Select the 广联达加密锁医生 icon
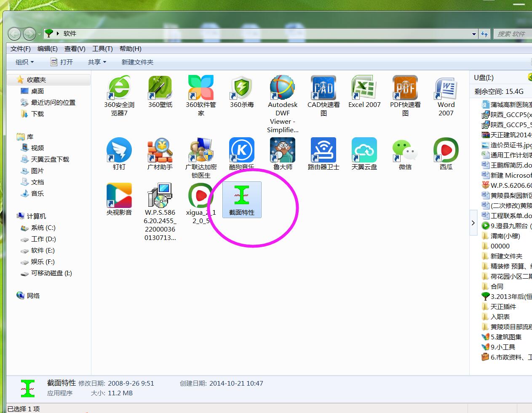Image resolution: width=532 pixels, height=413 pixels. pos(201,150)
